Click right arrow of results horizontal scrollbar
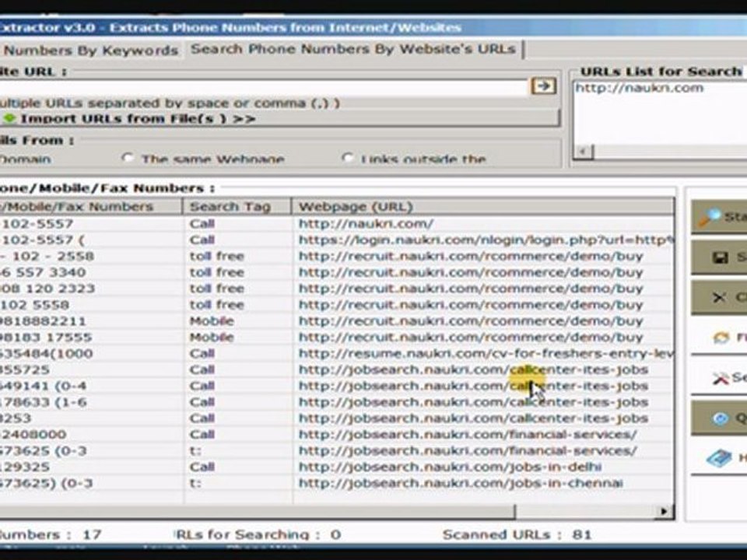Viewport: 747px width, 560px height. pyautogui.click(x=664, y=512)
